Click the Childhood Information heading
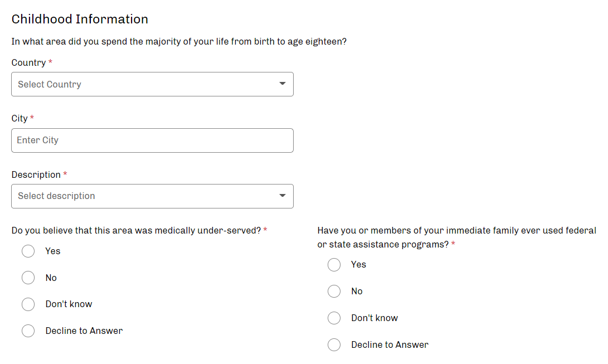Screen dimensions: 608x364 coord(80,20)
